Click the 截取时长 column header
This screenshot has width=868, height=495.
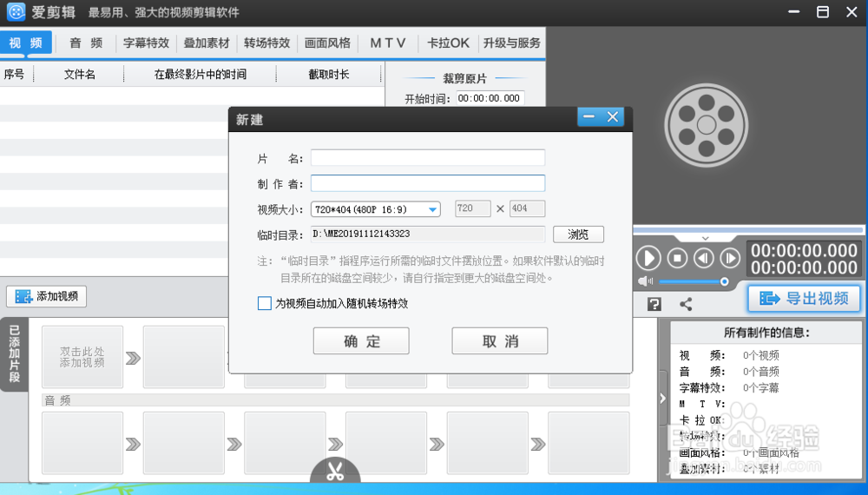pos(329,74)
